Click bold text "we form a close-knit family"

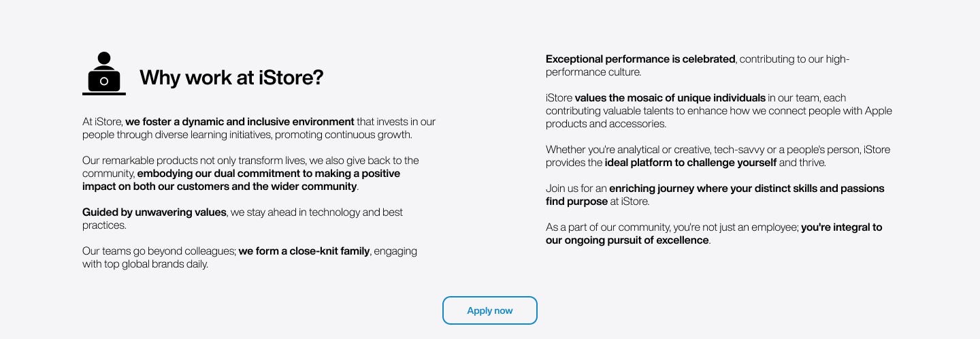[x=304, y=251]
